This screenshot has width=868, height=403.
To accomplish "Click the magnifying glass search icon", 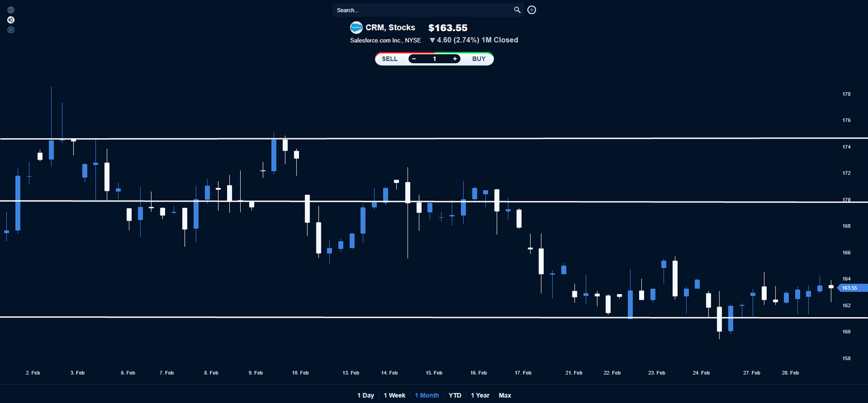I will (x=517, y=10).
